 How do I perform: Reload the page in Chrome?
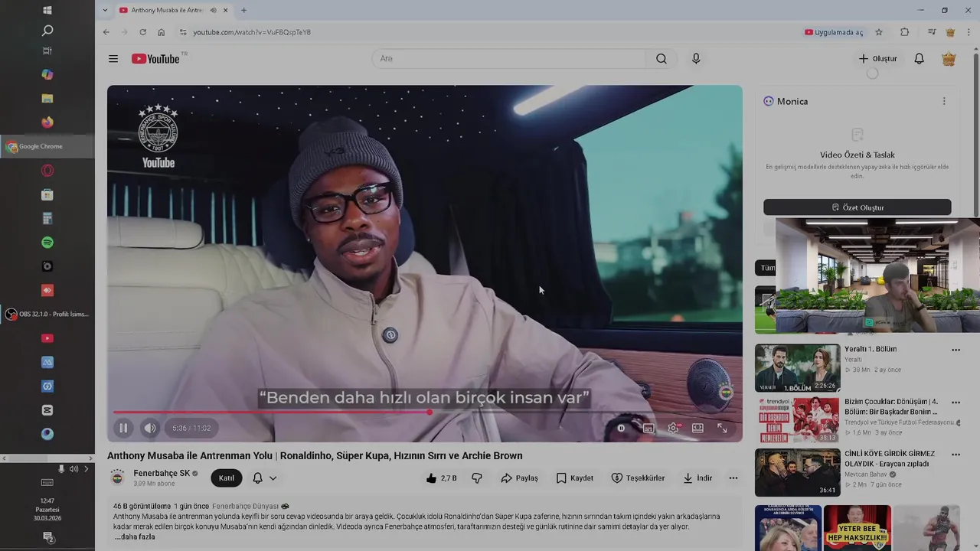142,32
